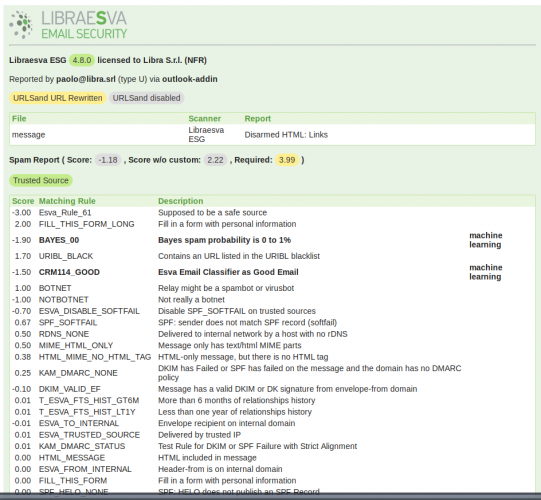Click the Score column header in spam table

pyautogui.click(x=23, y=201)
